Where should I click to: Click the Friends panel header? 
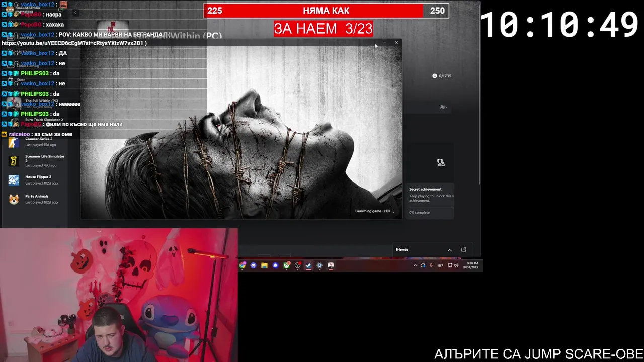432,250
